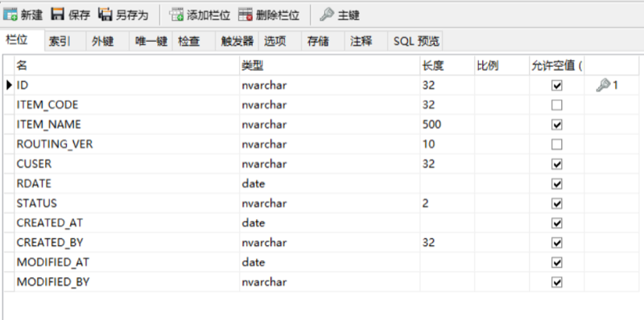Toggle allow-null checkbox for ROUTING_VER

point(557,145)
